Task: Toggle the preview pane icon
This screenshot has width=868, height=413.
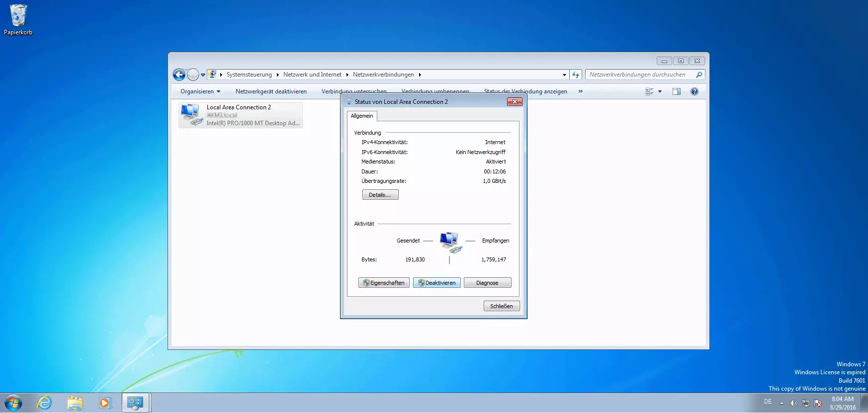Action: click(x=676, y=91)
